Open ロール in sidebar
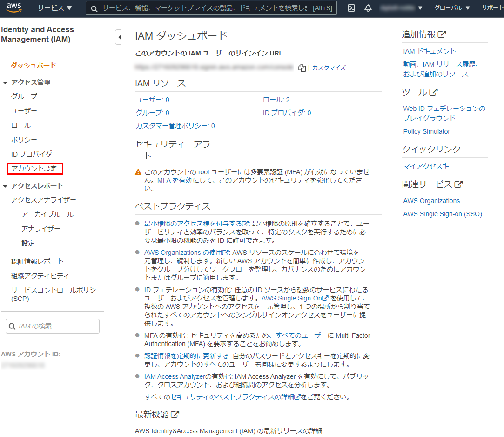This screenshot has height=437, width=504. tap(21, 125)
